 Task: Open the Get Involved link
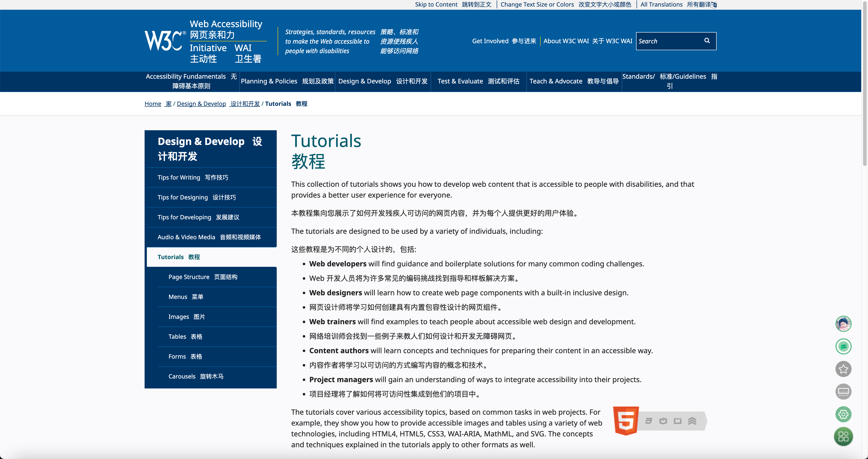[504, 41]
